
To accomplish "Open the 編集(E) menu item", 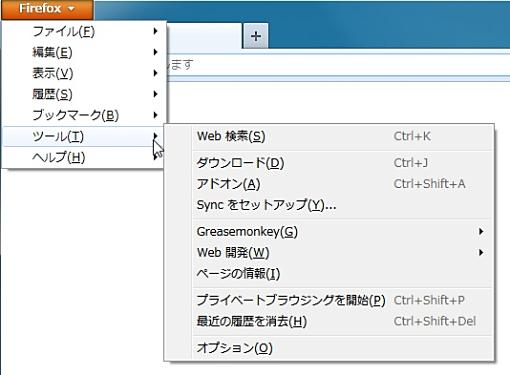I will click(x=85, y=52).
